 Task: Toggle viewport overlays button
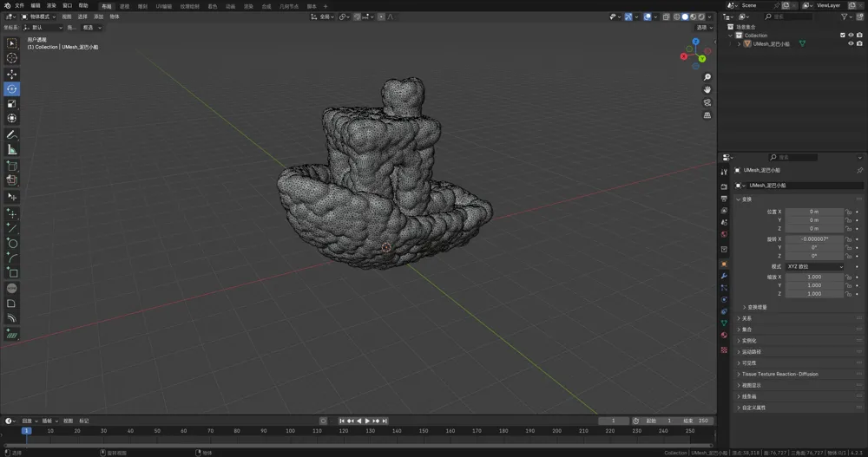click(648, 16)
